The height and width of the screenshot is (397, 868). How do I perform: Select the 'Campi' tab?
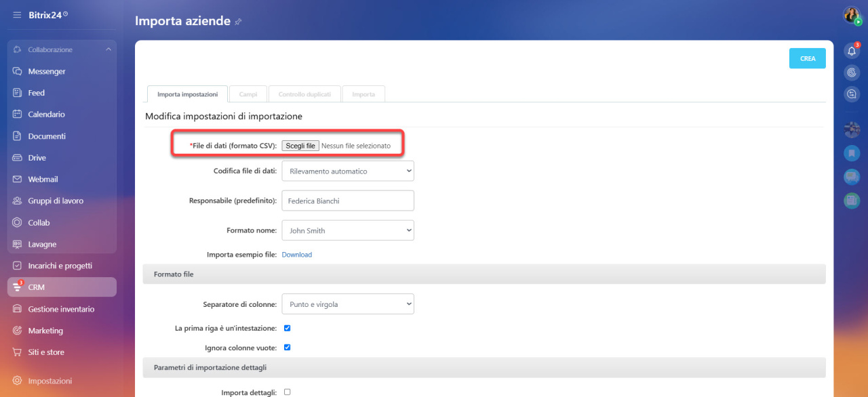pos(248,94)
